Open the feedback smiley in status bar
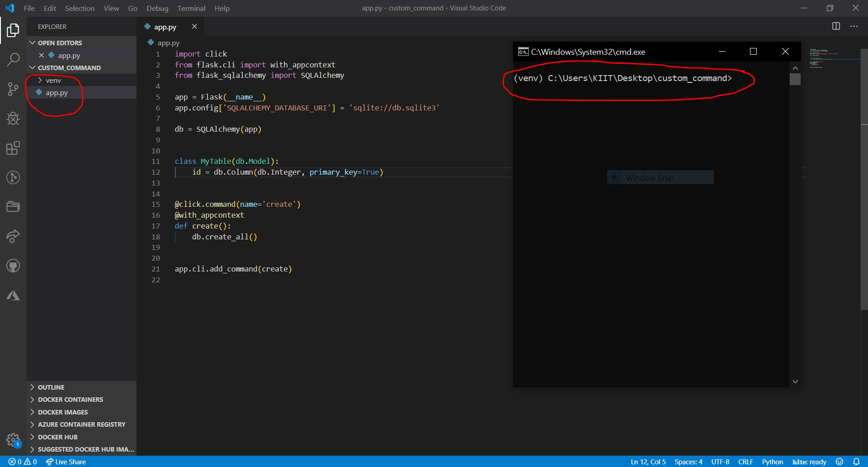 point(840,462)
